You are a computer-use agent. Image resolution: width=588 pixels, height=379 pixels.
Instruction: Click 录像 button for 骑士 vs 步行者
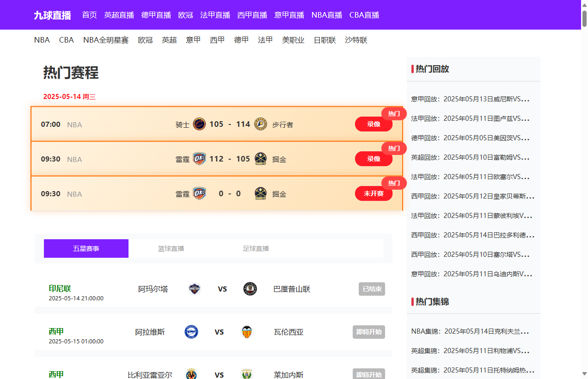coord(374,124)
